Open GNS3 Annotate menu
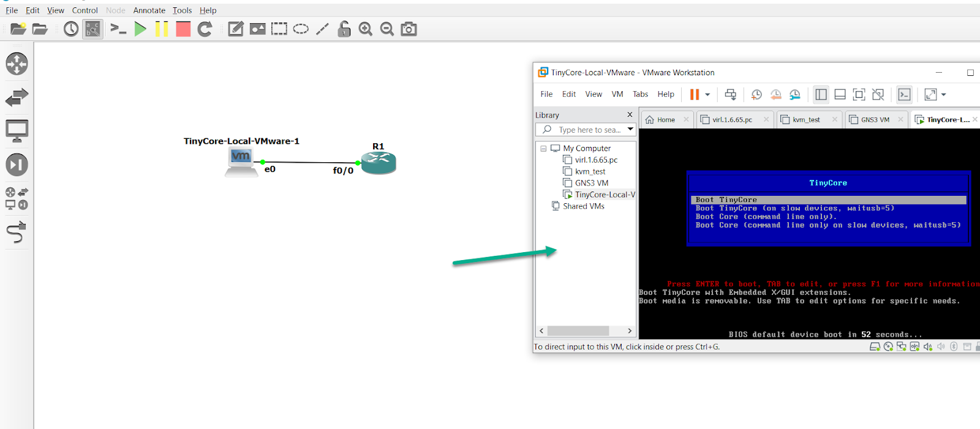 coord(149,10)
